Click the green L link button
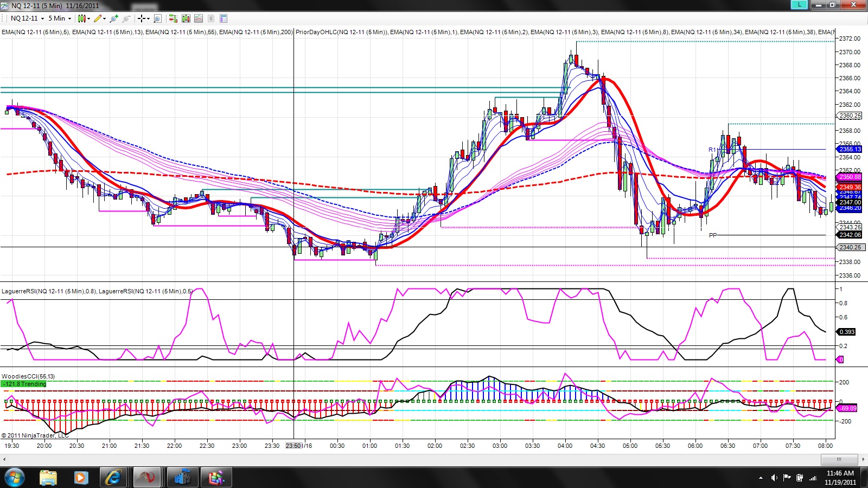 (x=799, y=4)
